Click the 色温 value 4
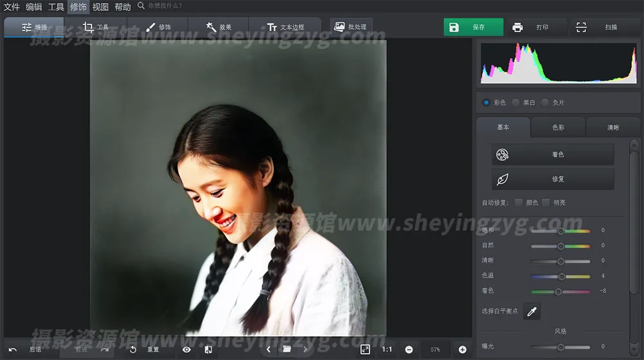 [603, 276]
